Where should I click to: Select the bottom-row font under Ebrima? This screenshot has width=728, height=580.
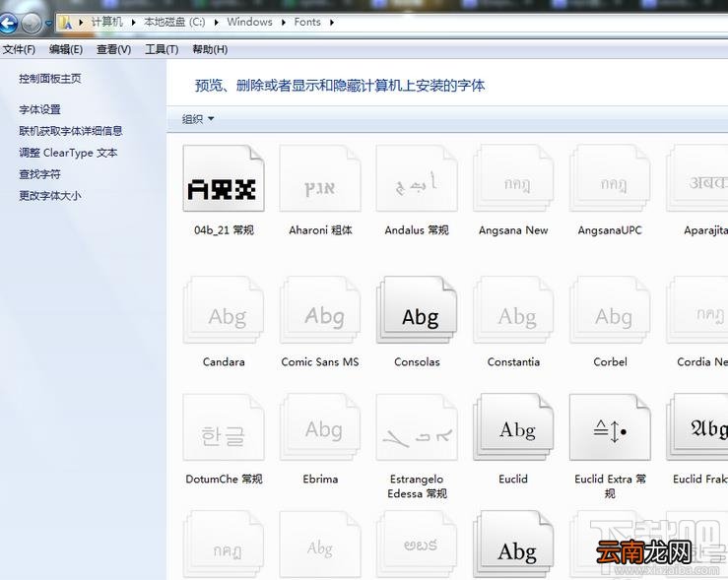[320, 545]
